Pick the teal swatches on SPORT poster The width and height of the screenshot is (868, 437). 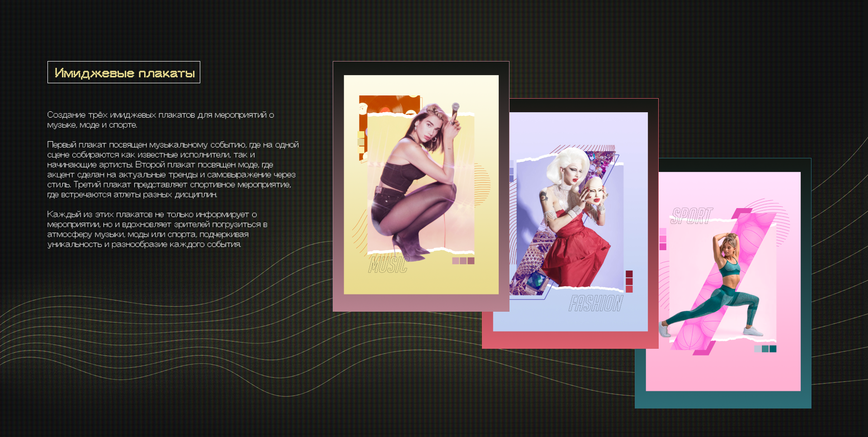coord(765,349)
